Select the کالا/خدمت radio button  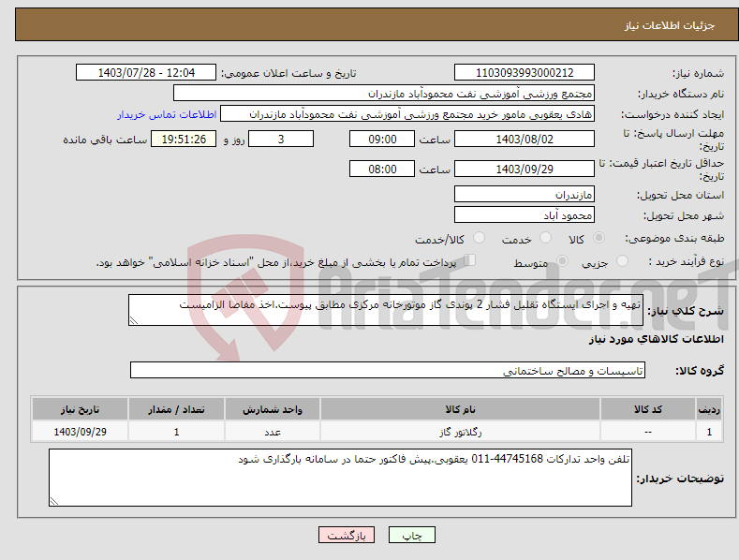(479, 238)
